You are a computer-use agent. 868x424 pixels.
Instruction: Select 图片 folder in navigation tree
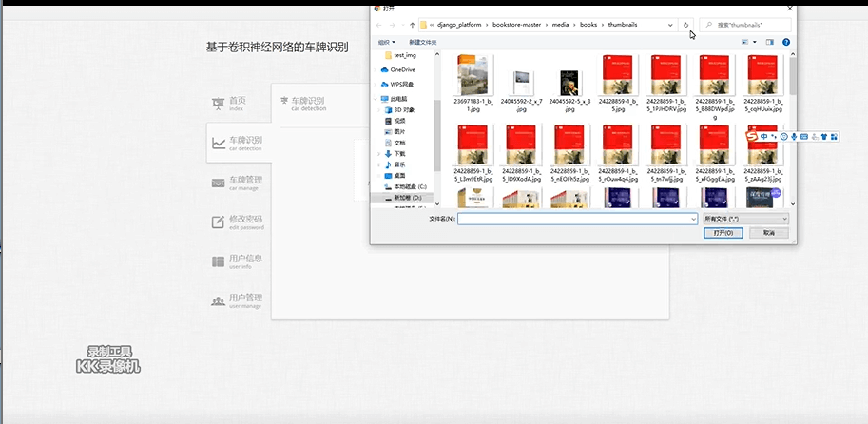395,132
